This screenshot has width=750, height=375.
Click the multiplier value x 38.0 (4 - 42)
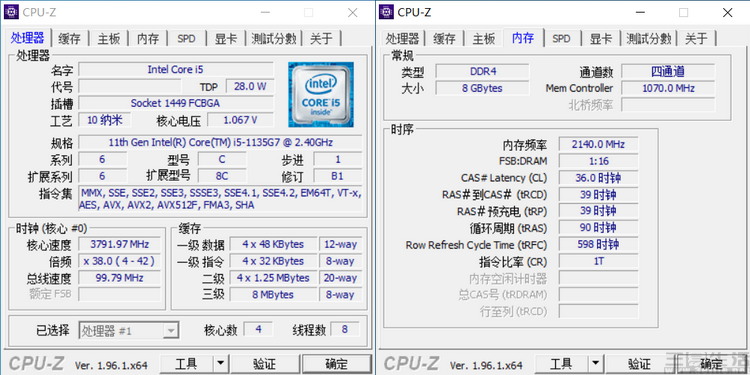click(120, 261)
